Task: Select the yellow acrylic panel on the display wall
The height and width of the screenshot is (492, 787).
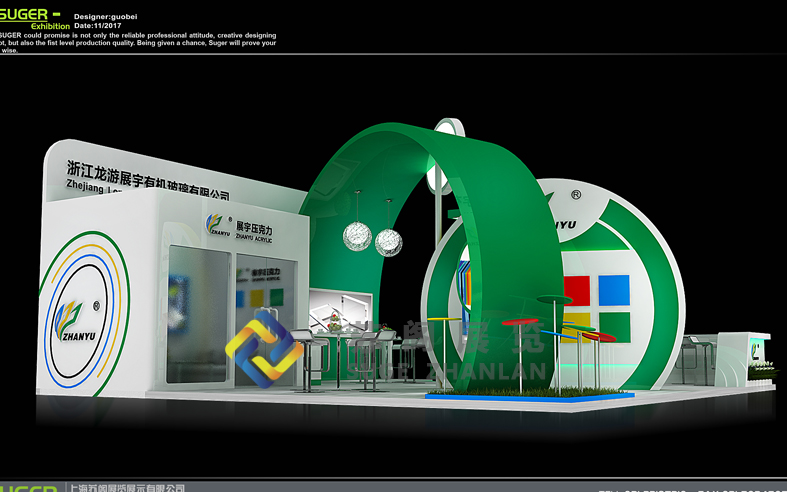Action: click(576, 327)
